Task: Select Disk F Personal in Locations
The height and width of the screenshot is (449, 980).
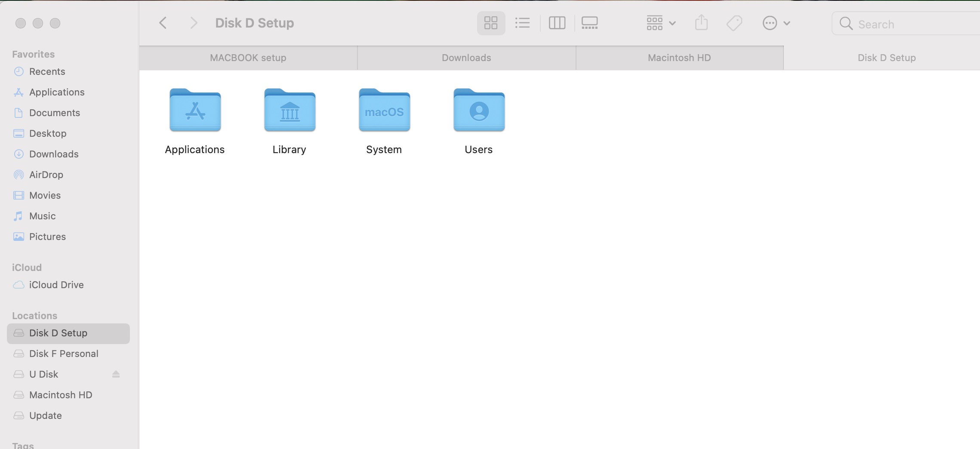Action: point(64,354)
